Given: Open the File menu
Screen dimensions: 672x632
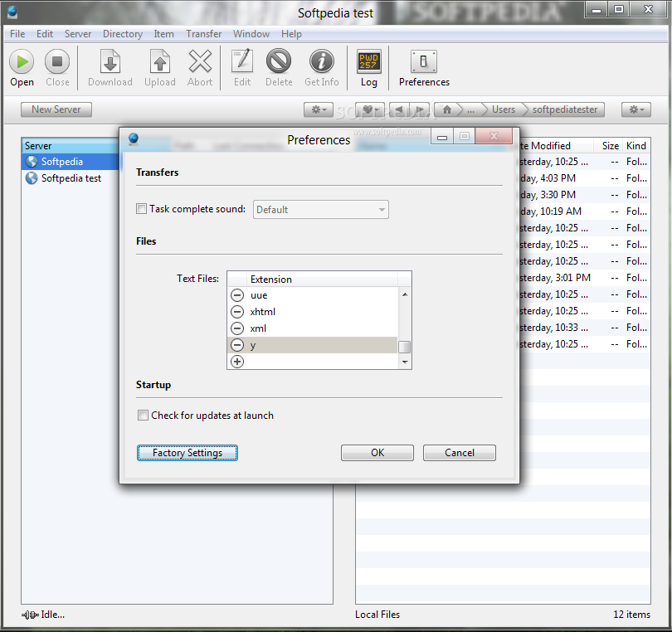Looking at the screenshot, I should [x=17, y=34].
